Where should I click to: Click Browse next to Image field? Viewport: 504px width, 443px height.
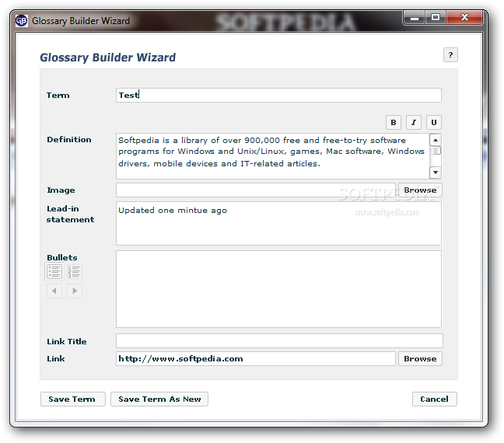click(x=420, y=190)
